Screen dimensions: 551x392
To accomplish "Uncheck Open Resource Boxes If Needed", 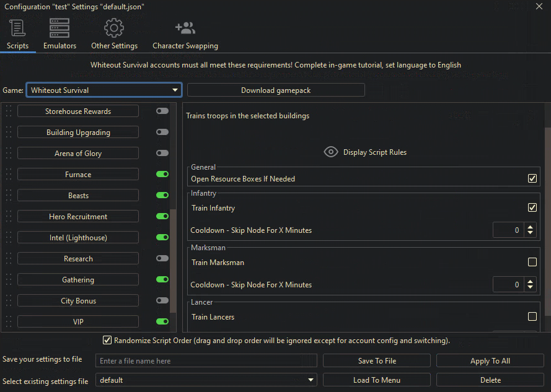I will click(x=532, y=178).
